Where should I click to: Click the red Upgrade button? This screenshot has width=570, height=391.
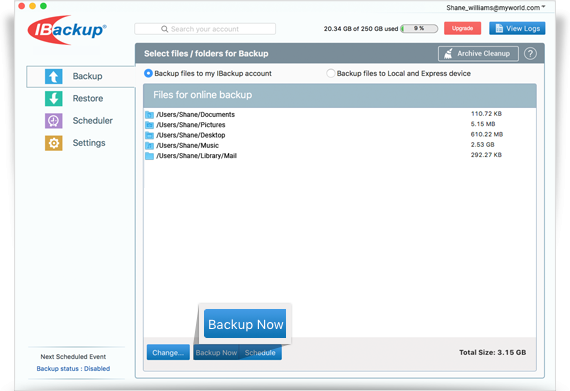462,28
